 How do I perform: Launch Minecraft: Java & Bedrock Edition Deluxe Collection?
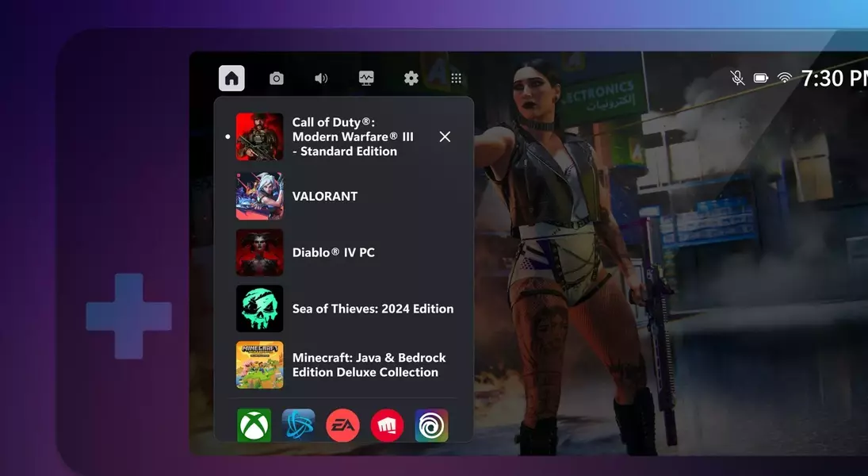[x=369, y=365]
